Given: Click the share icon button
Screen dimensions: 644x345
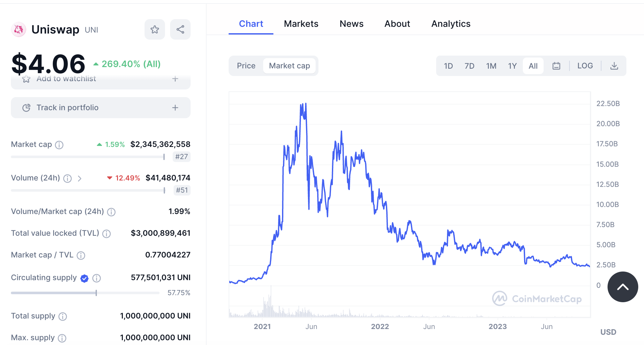Looking at the screenshot, I should pos(180,29).
